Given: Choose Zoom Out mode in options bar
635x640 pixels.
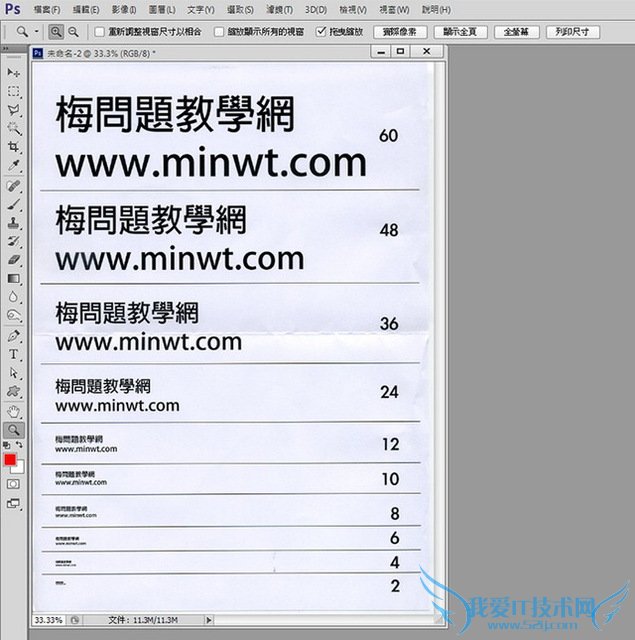Looking at the screenshot, I should (73, 32).
